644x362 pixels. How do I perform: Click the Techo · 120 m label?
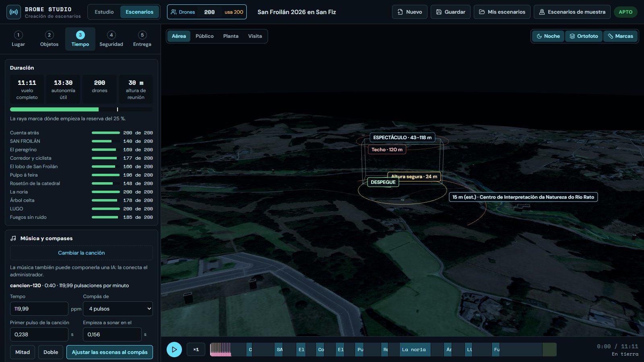[387, 150]
